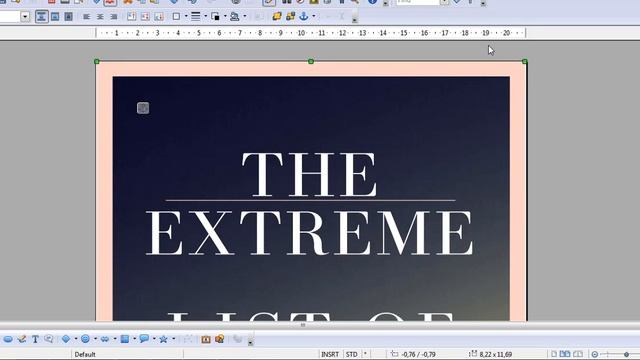Align the selected object left
The image size is (640, 360).
click(86, 17)
